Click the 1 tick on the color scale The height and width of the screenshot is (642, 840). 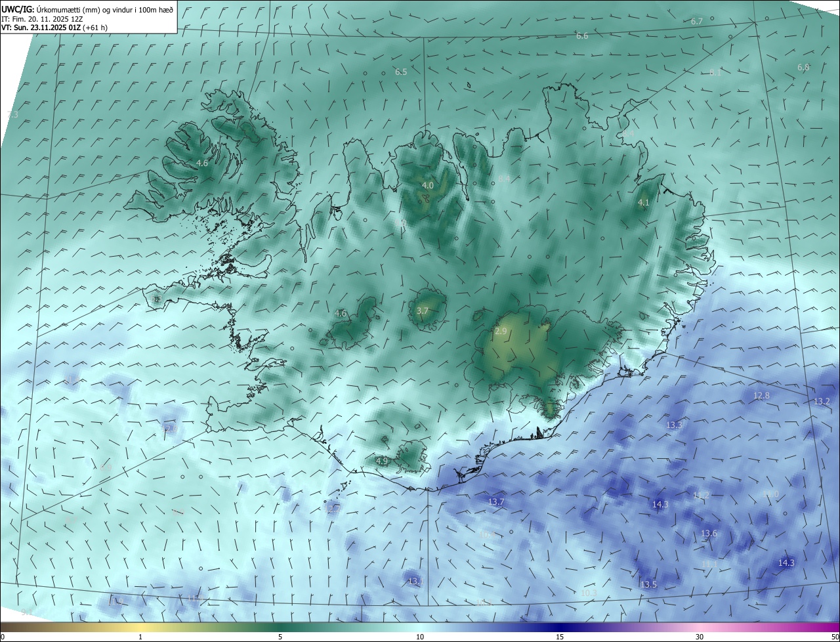tap(140, 637)
